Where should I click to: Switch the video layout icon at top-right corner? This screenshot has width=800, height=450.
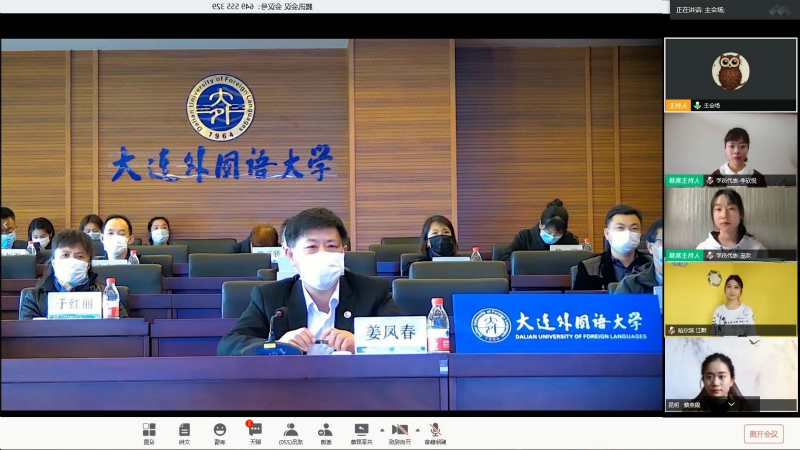click(x=780, y=10)
